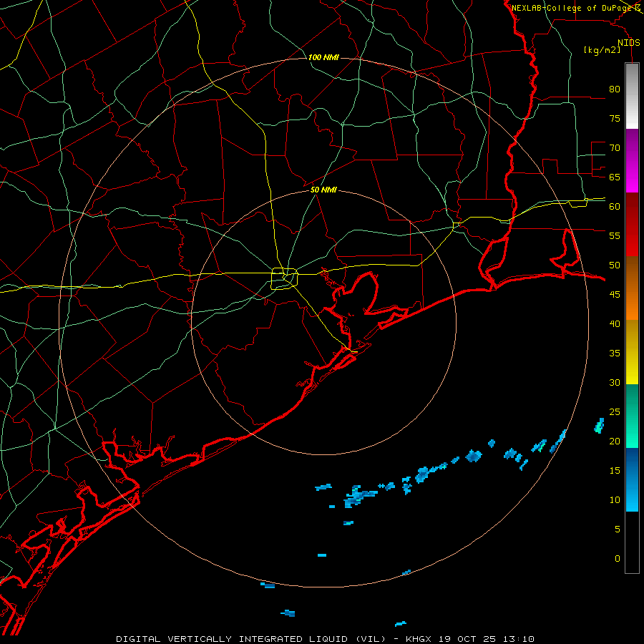This screenshot has height=644, width=644.
Task: Click the 55 value on color scale
Action: [x=615, y=235]
